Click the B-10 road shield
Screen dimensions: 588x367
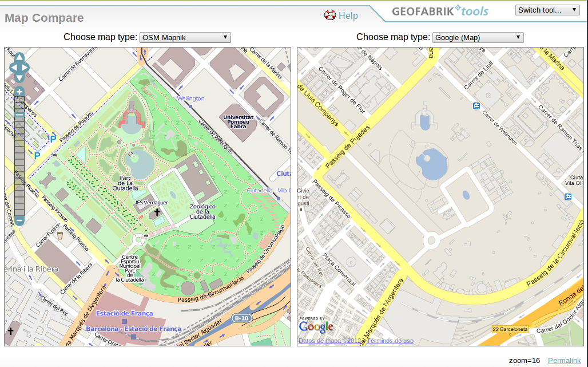(x=242, y=318)
